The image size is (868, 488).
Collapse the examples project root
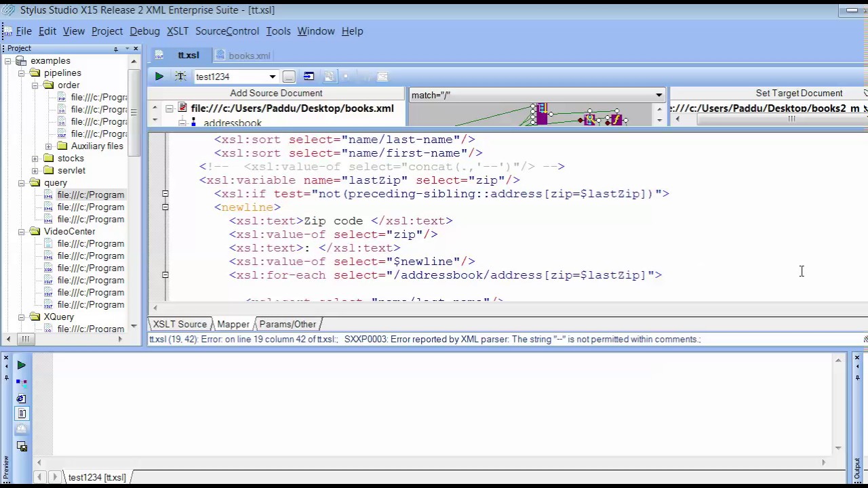(x=7, y=61)
